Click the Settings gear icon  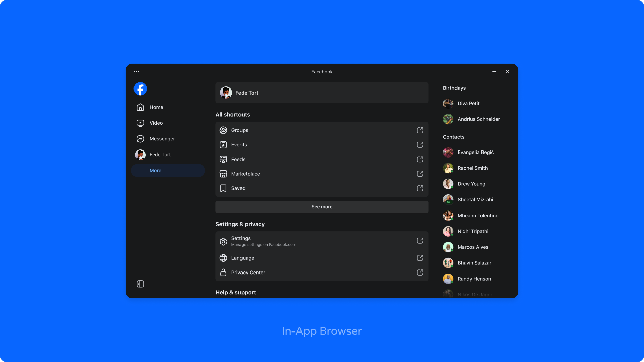click(x=223, y=241)
